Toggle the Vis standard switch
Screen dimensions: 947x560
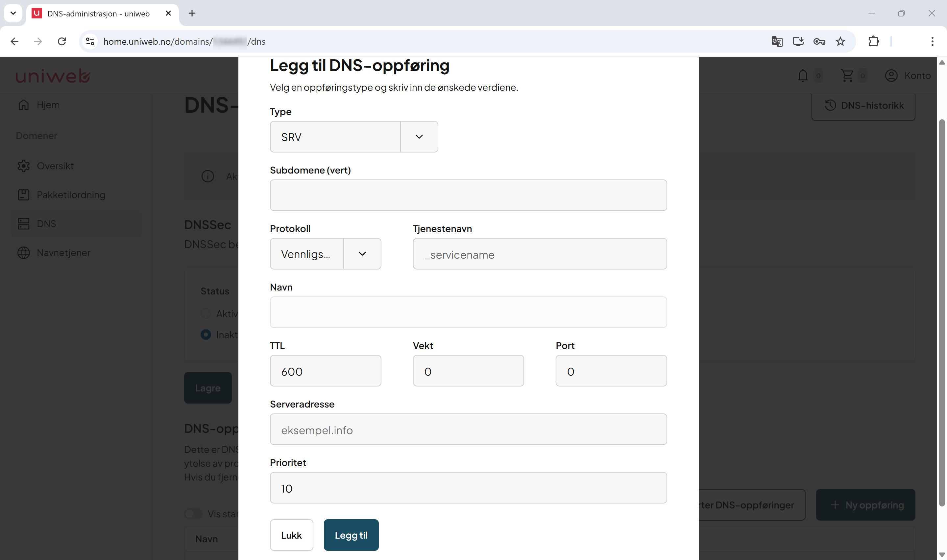tap(193, 514)
